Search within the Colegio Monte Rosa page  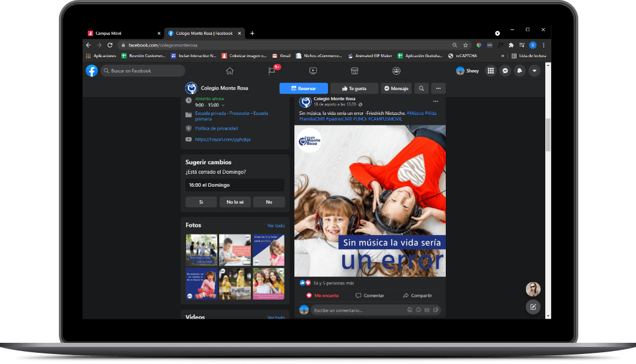pos(422,88)
